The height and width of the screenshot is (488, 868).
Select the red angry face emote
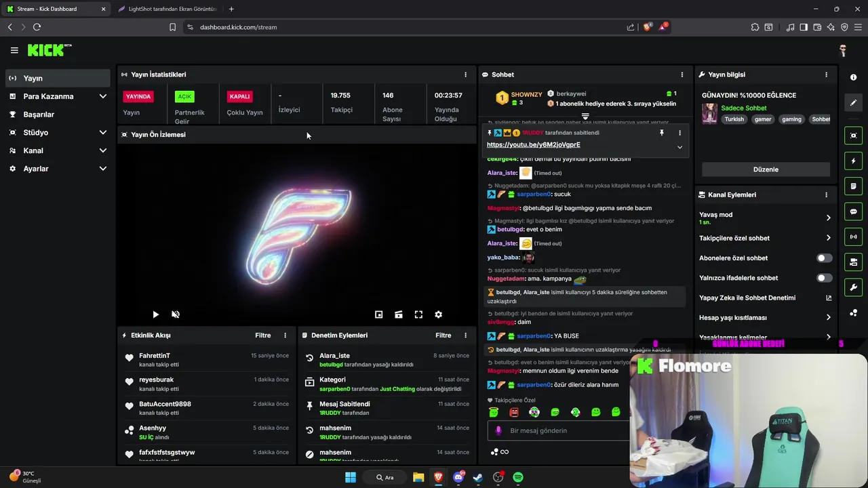tap(514, 412)
